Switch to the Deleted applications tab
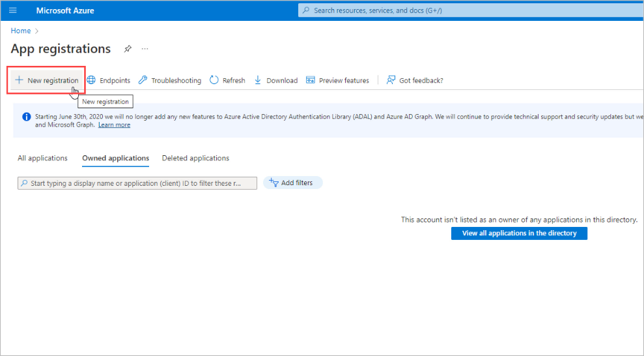Viewport: 644px width, 356px height. 195,158
